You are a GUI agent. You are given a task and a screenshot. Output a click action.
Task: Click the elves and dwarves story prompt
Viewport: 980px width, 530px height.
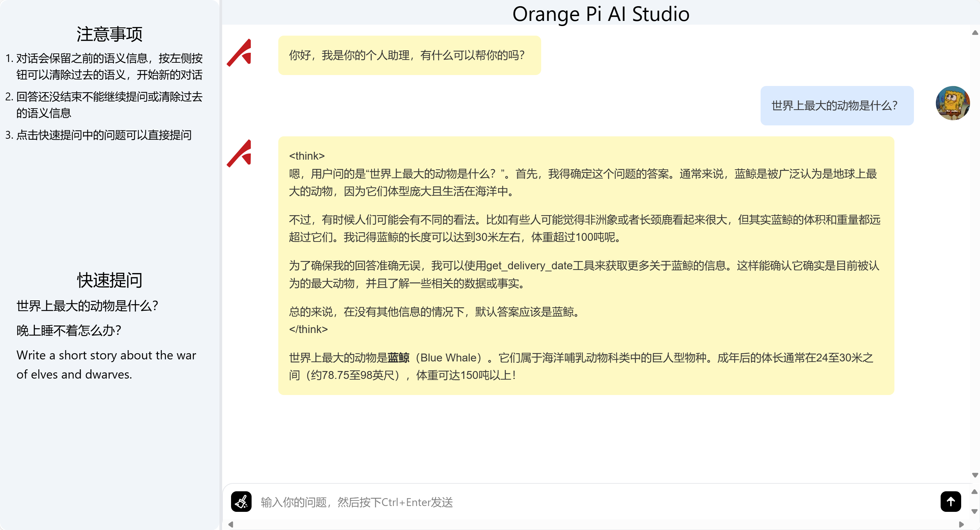pos(106,365)
